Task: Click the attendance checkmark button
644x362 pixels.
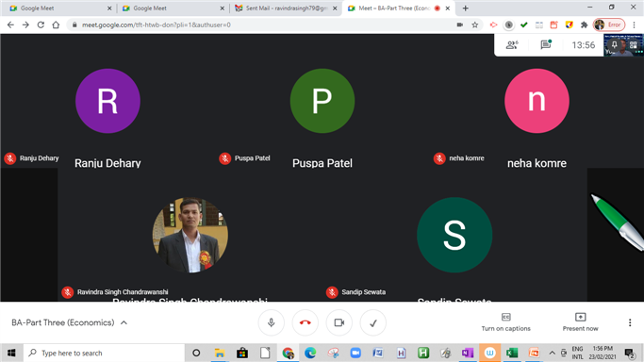Action: pyautogui.click(x=373, y=322)
